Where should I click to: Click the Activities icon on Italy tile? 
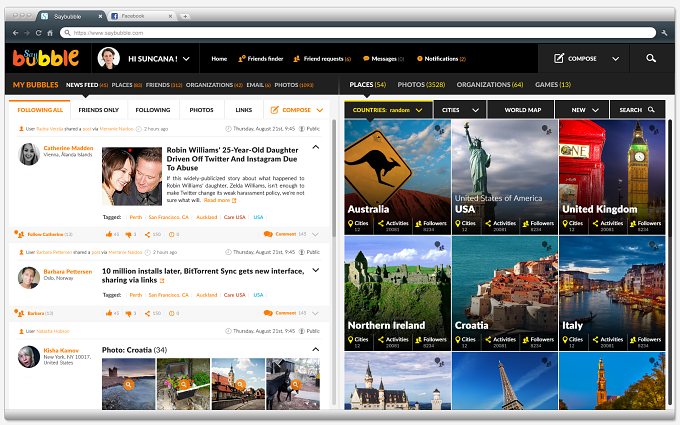tap(595, 340)
